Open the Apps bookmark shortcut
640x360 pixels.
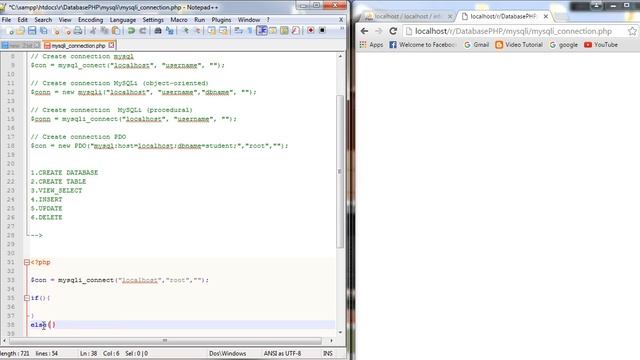coord(371,45)
